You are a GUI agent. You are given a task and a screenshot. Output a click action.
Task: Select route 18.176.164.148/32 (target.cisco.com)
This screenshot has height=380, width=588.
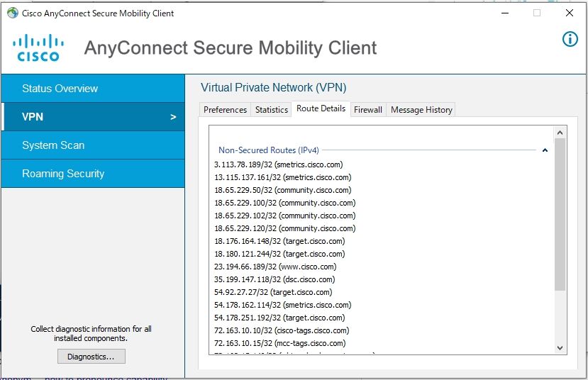pos(279,241)
